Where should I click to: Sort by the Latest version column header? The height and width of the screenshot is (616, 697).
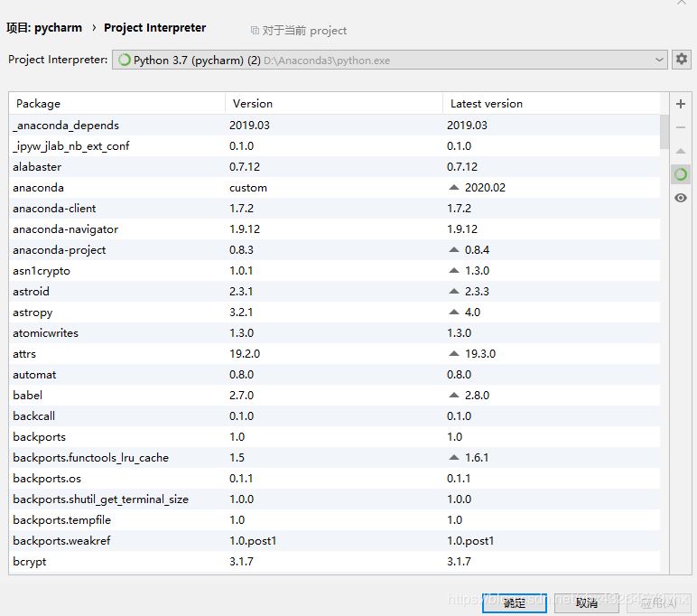point(552,104)
